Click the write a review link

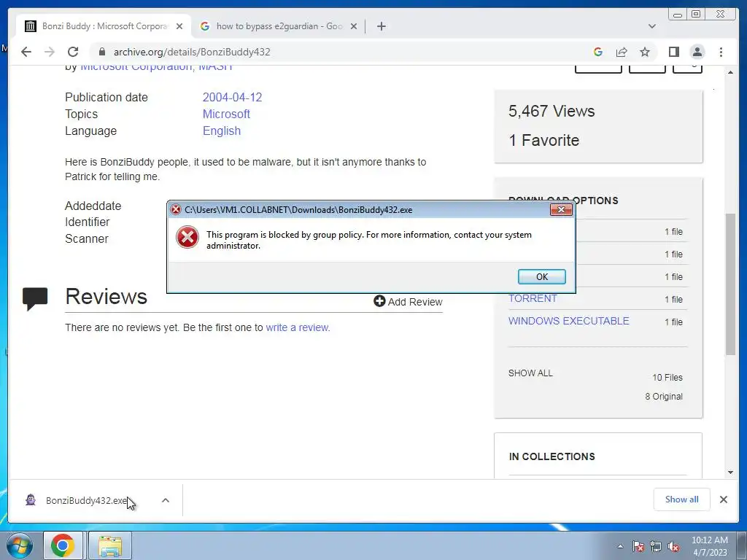pyautogui.click(x=298, y=327)
